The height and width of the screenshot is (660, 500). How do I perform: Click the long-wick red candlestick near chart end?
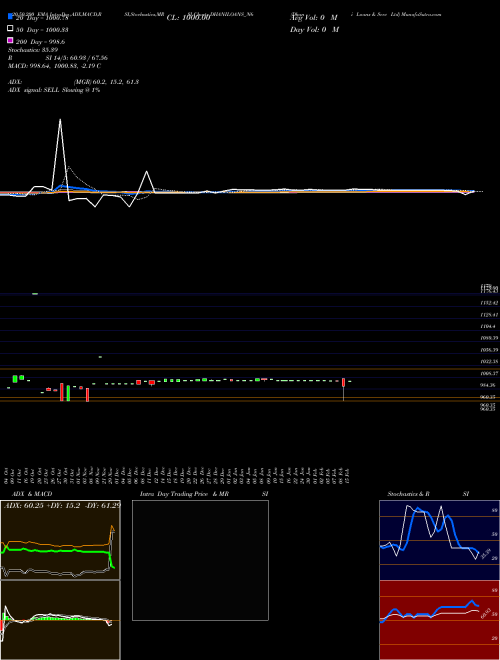pos(343,389)
